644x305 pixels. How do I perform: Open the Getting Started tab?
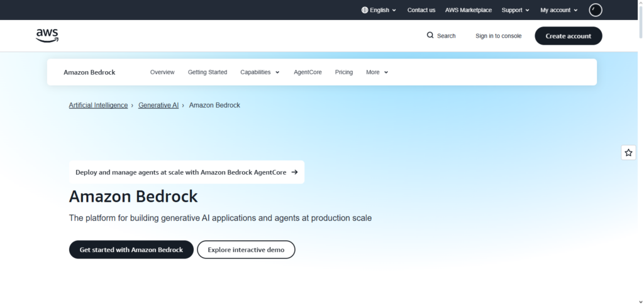pos(208,72)
